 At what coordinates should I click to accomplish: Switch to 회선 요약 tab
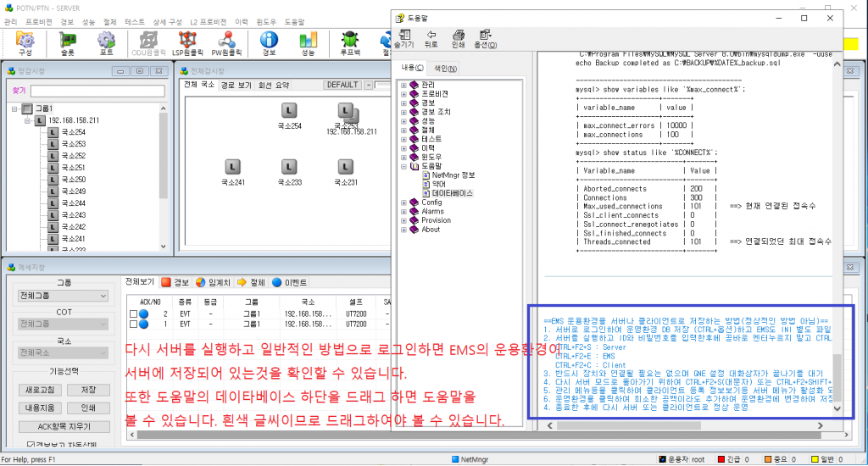(x=274, y=86)
